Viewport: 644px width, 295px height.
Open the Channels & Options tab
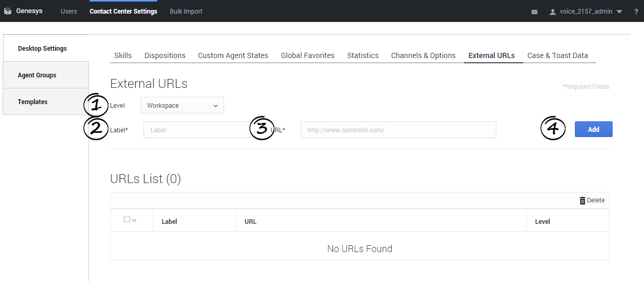[423, 55]
